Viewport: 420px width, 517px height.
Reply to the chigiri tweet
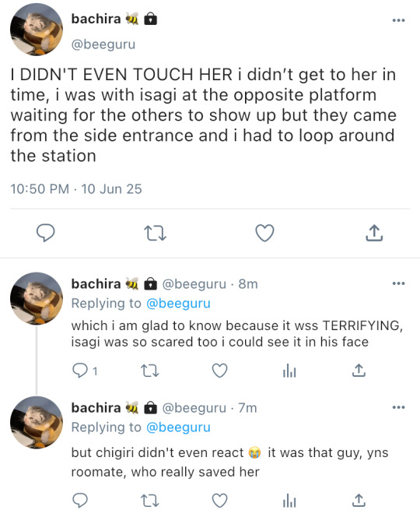pos(80,501)
